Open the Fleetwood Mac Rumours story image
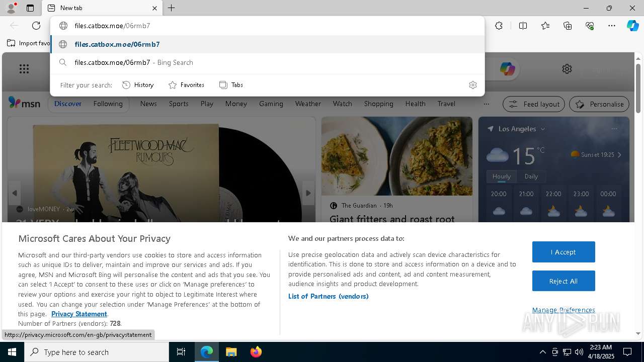644x362 pixels. [x=161, y=169]
